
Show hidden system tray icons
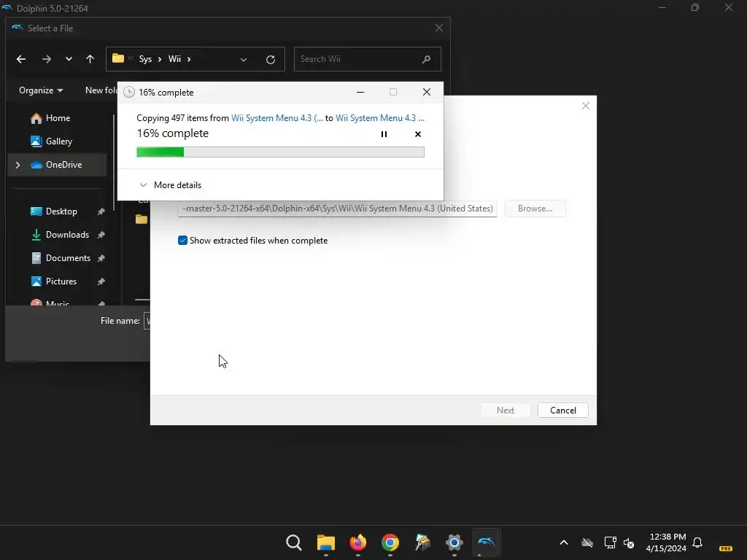[564, 542]
